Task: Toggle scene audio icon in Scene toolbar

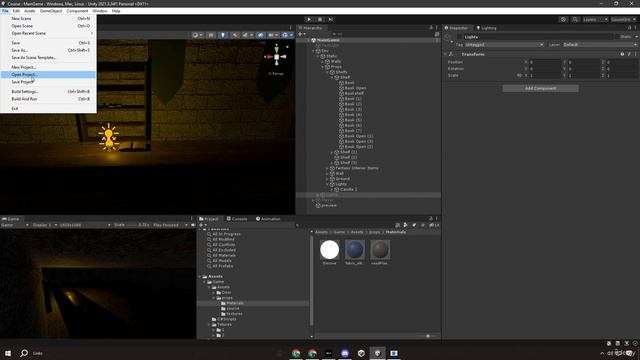Action: (235, 35)
